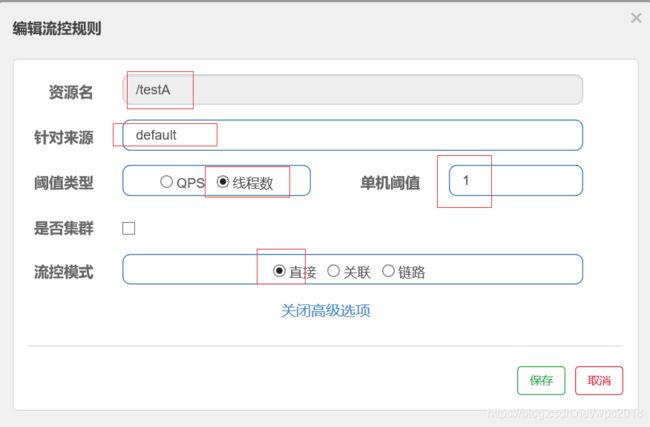650x427 pixels.
Task: Click the 单机阈值 label
Action: point(390,182)
